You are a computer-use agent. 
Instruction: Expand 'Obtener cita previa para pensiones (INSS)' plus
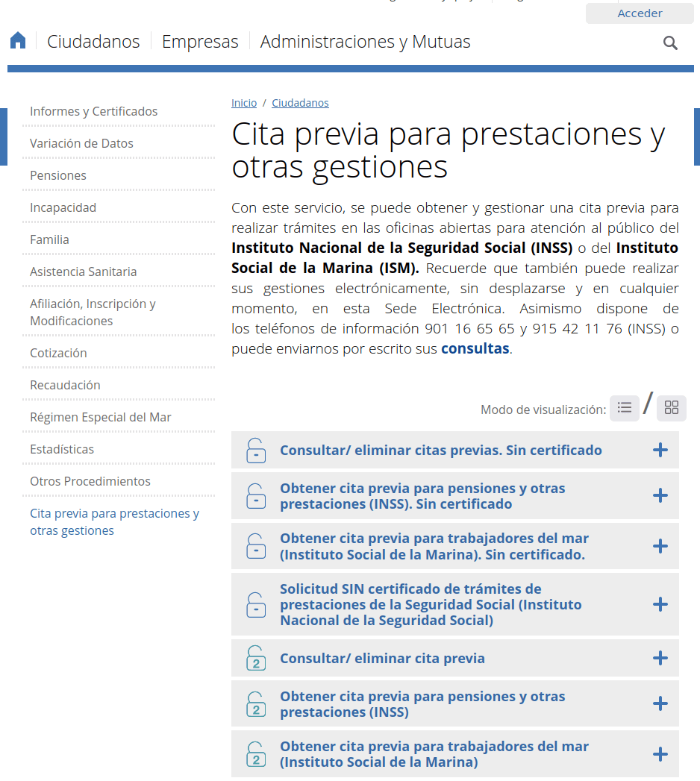(x=660, y=704)
